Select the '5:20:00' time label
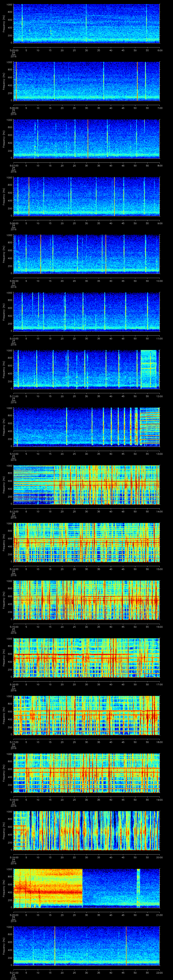The image size is (173, 980). coord(14,915)
